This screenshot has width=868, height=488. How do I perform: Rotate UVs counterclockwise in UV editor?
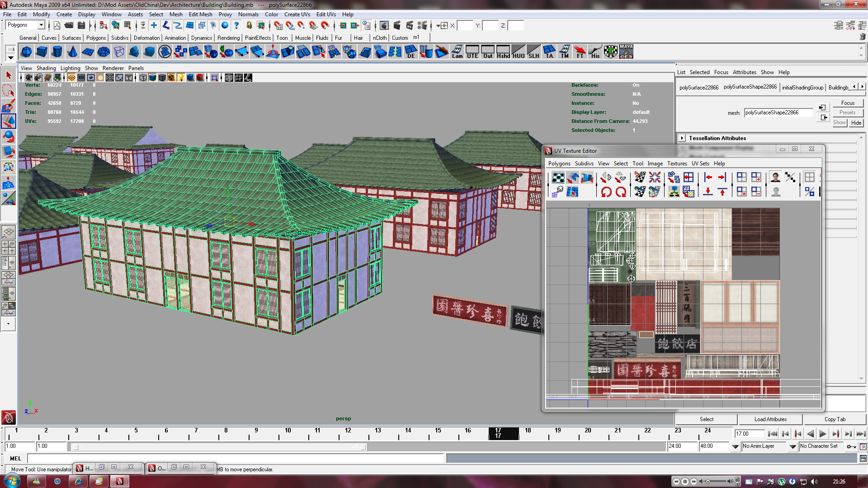pos(606,192)
